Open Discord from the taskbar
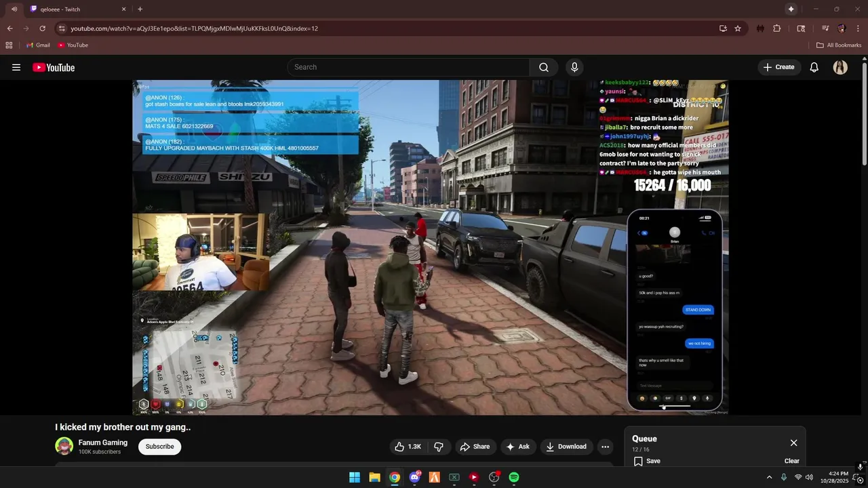 pyautogui.click(x=414, y=477)
